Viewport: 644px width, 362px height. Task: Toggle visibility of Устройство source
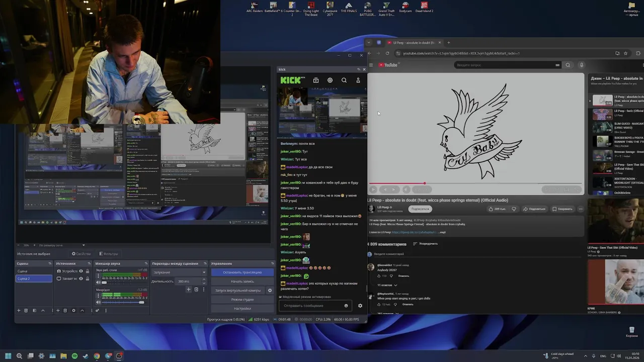[81, 271]
